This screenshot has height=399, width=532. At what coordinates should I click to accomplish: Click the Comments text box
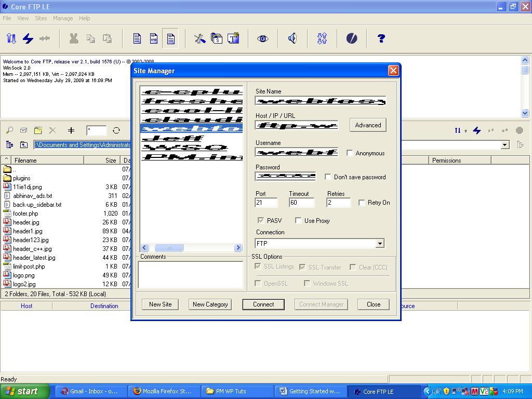pyautogui.click(x=191, y=274)
